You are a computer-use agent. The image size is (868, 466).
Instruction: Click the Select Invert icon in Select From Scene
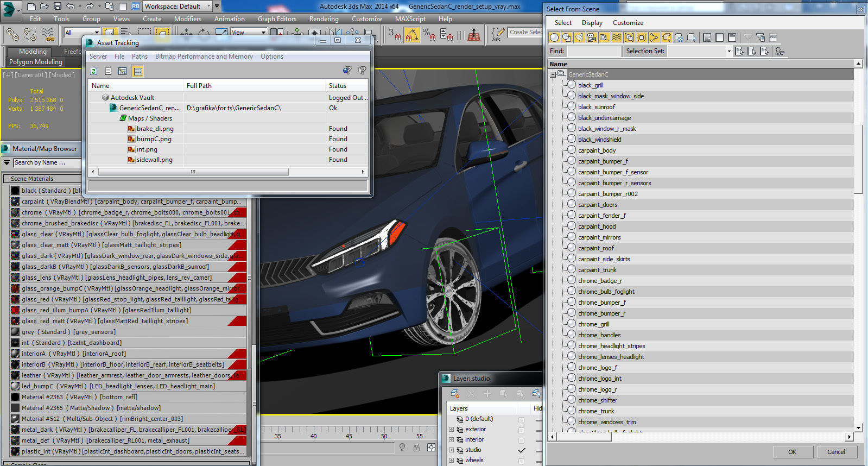click(x=732, y=37)
